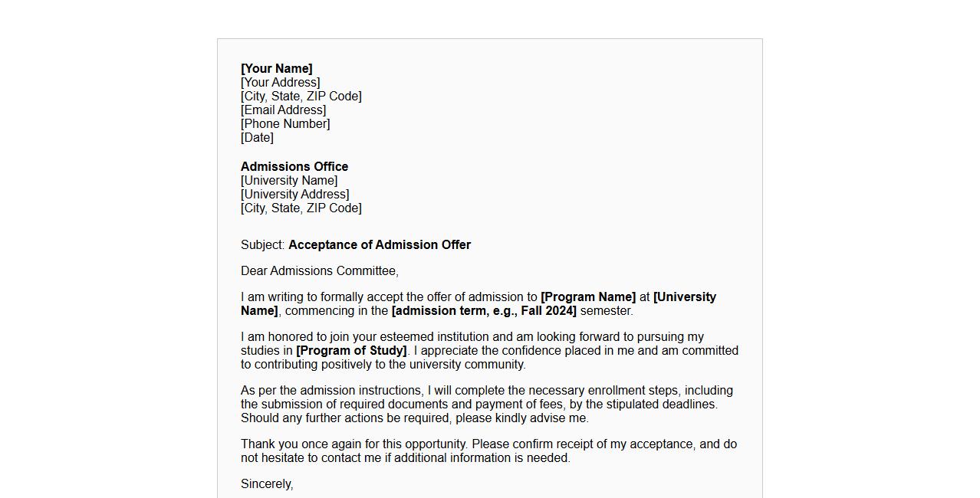Viewport: 980px width, 498px height.
Task: Select the [University Address] placeholder
Action: [x=294, y=195]
